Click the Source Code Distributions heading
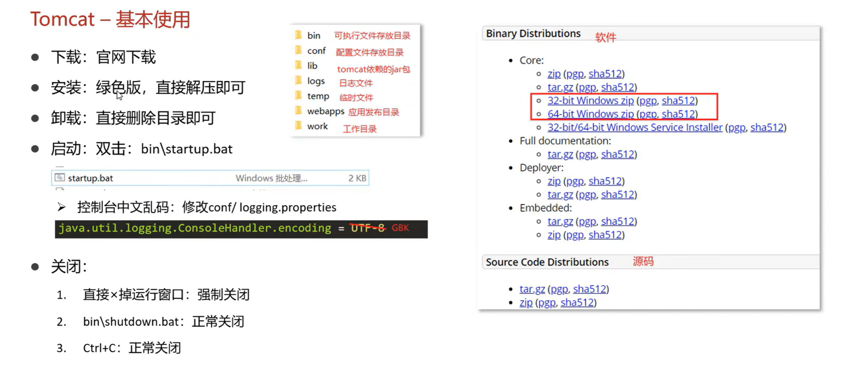868x371 pixels. click(547, 262)
